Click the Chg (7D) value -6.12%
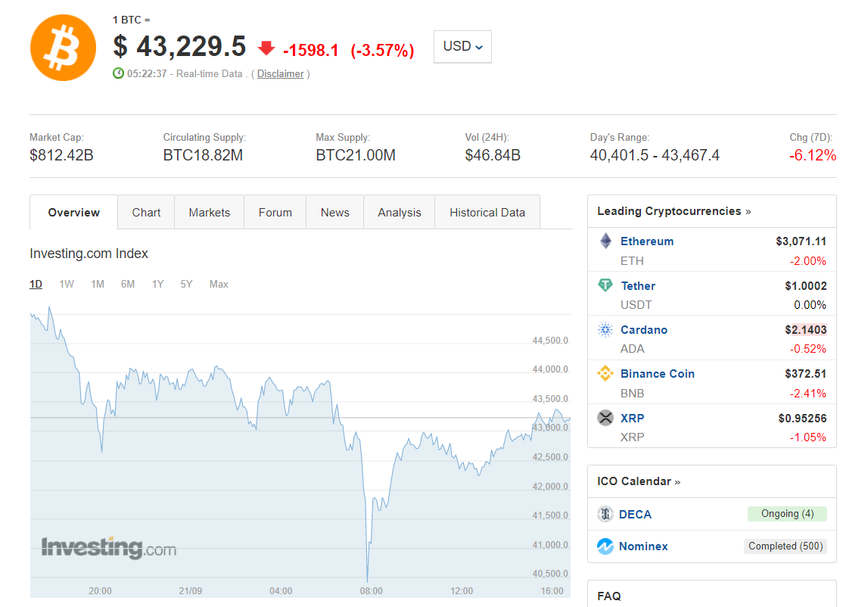 813,155
